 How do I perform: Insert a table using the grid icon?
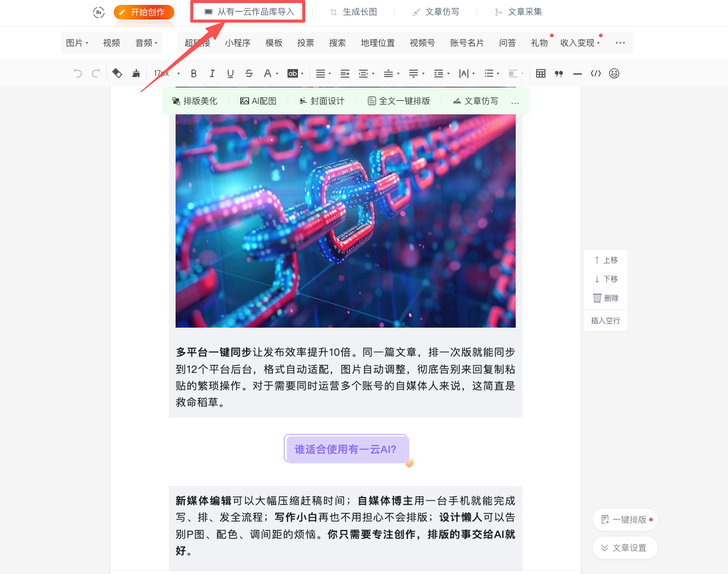(540, 73)
